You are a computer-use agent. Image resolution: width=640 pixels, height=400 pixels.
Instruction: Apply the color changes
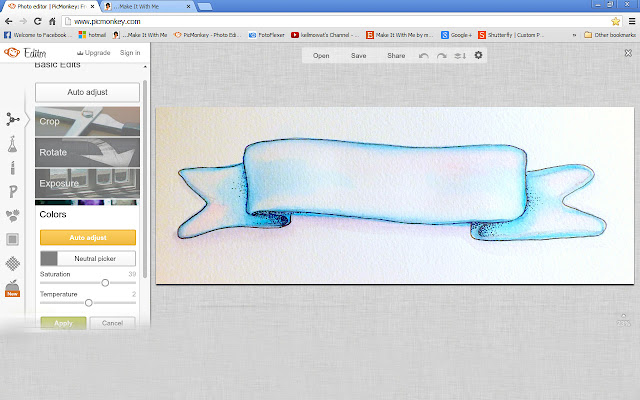(x=63, y=323)
